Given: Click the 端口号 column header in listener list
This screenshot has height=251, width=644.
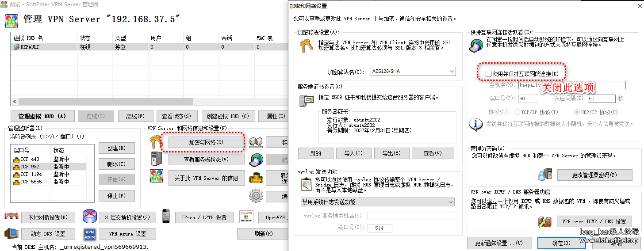Looking at the screenshot, I should [31, 150].
